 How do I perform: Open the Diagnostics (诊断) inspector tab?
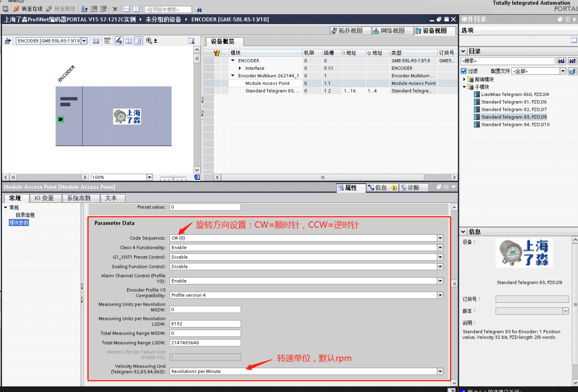click(x=413, y=188)
